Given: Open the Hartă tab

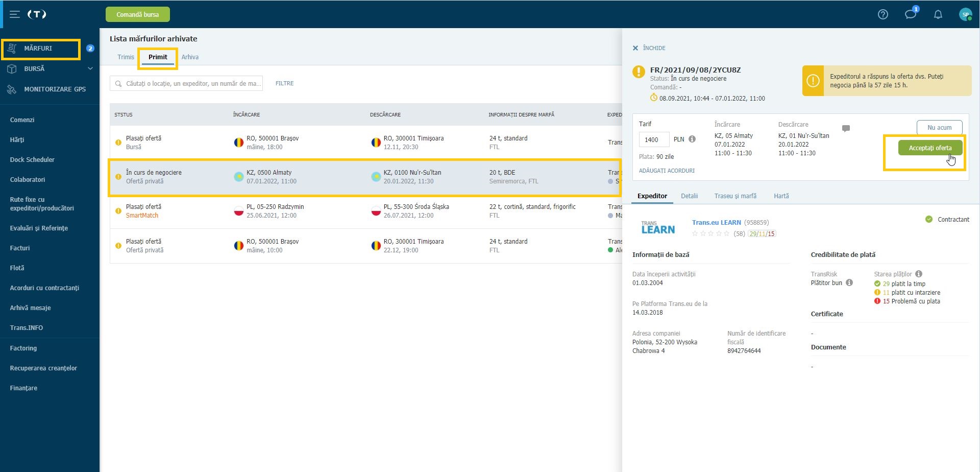Looking at the screenshot, I should click(x=781, y=196).
